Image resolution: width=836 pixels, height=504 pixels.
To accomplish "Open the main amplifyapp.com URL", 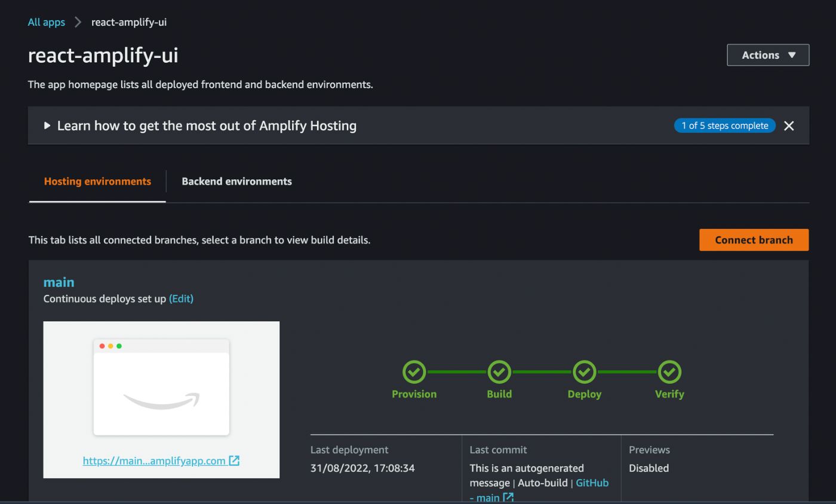I will [154, 460].
